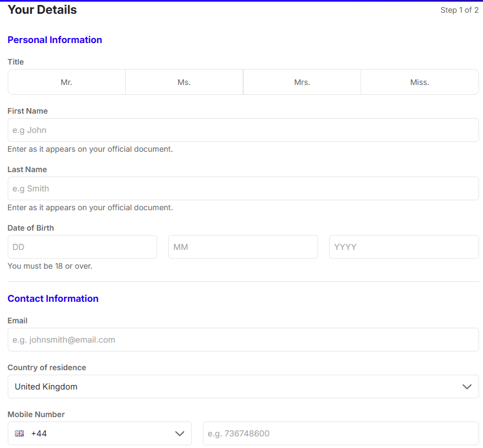
Task: Click the First Name input field
Action: pyautogui.click(x=243, y=130)
